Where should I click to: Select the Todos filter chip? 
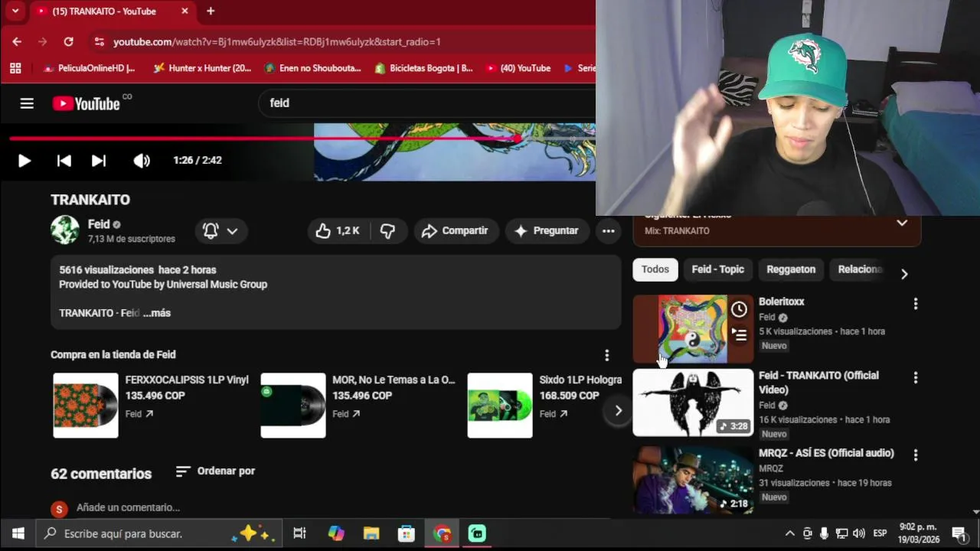tap(655, 269)
